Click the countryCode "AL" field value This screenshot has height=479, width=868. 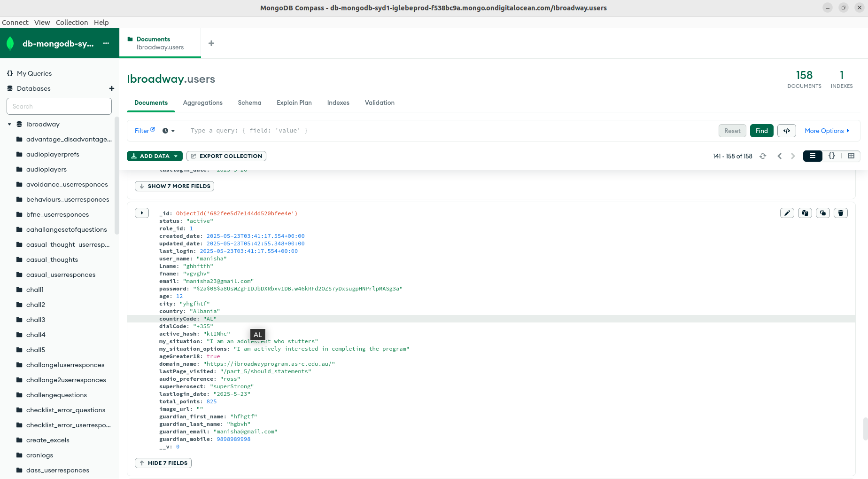tap(209, 319)
